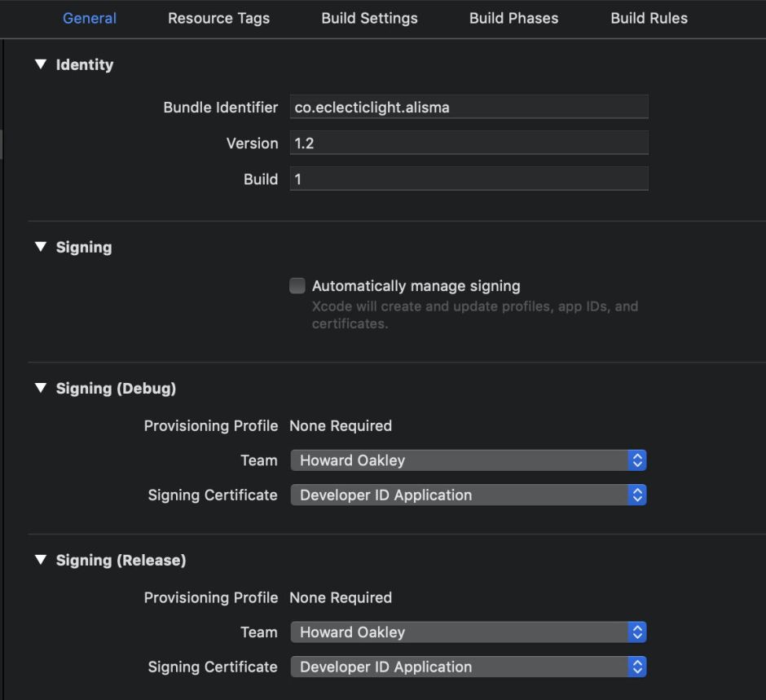Click the Identity section heading text
The width and height of the screenshot is (766, 700).
pyautogui.click(x=85, y=65)
